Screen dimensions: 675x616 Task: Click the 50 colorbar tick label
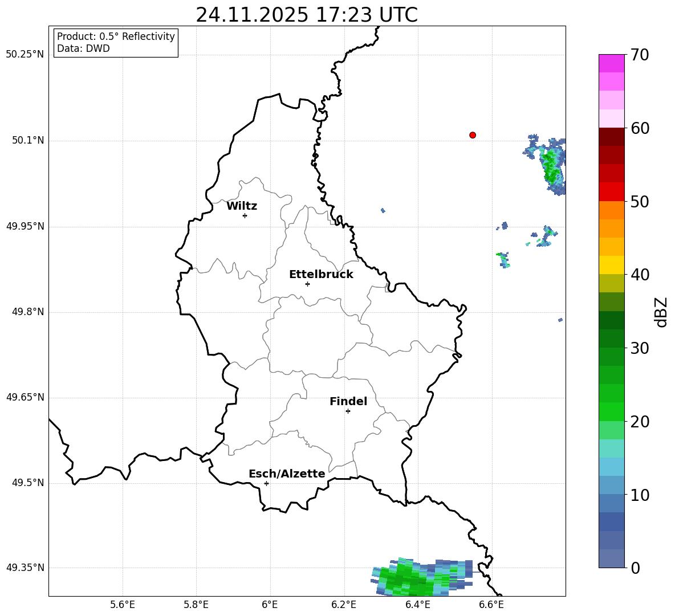point(640,201)
